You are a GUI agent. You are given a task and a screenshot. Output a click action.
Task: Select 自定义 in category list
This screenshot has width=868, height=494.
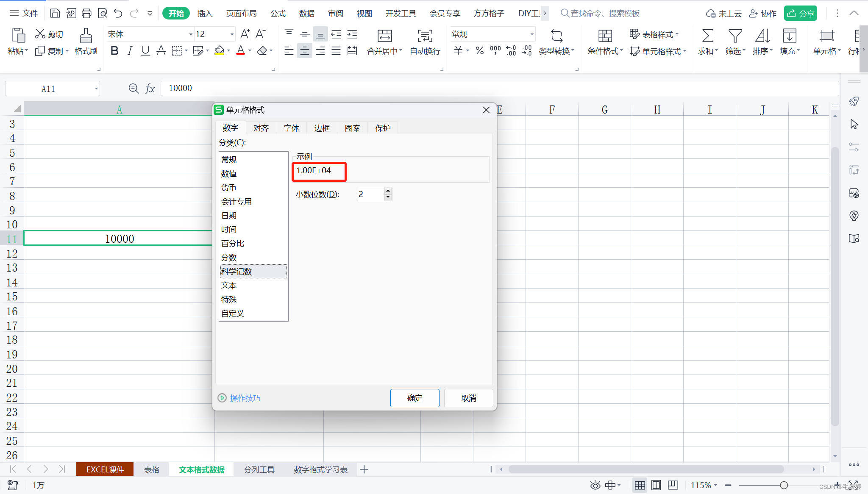tap(233, 314)
